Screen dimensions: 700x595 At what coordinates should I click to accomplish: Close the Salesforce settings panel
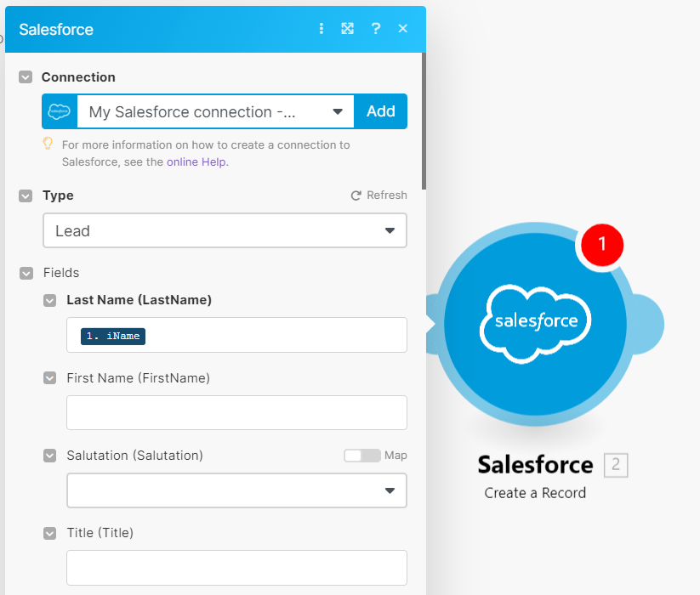pos(402,29)
